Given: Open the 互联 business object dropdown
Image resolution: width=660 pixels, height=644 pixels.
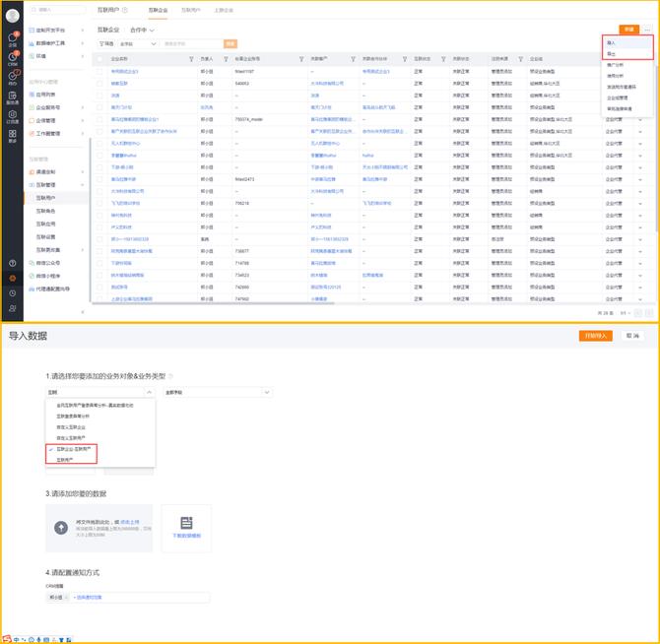Looking at the screenshot, I should (x=100, y=392).
